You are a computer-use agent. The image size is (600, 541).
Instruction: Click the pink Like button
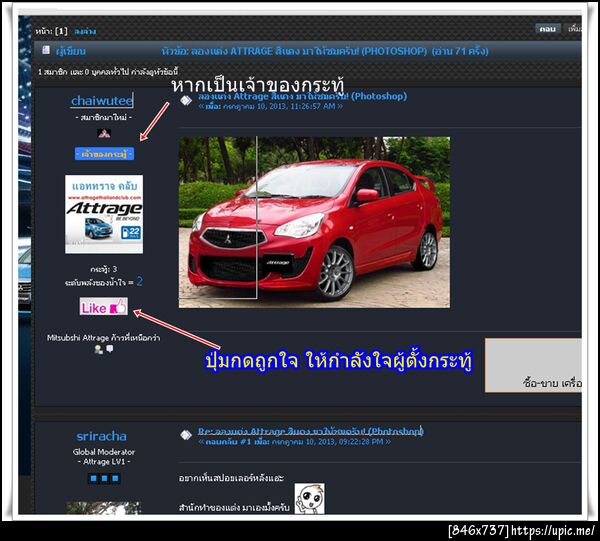(104, 307)
